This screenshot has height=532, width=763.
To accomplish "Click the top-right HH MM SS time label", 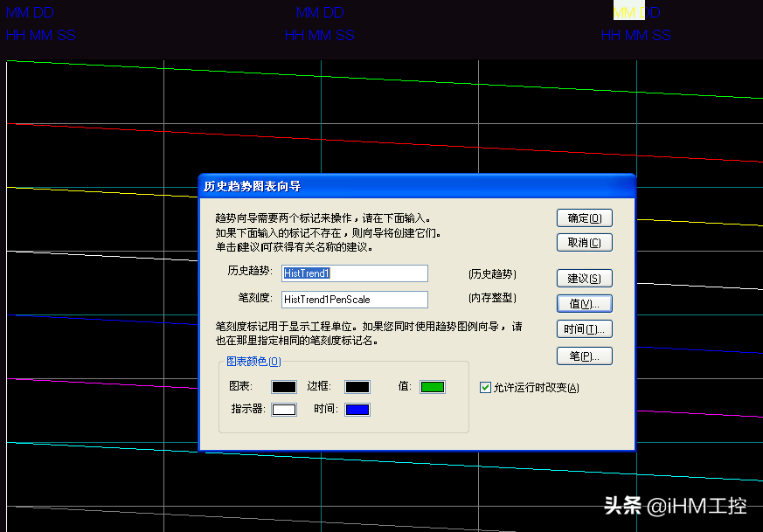I will pyautogui.click(x=636, y=35).
